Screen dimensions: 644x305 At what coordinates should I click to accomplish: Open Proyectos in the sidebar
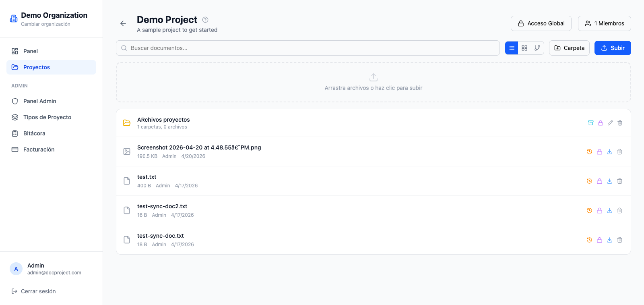pos(51,67)
